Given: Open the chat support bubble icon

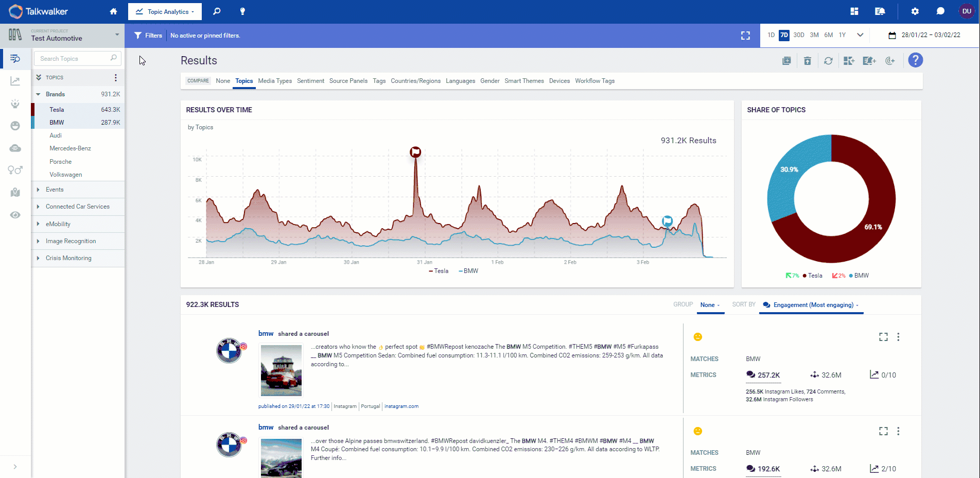Looking at the screenshot, I should [x=940, y=11].
